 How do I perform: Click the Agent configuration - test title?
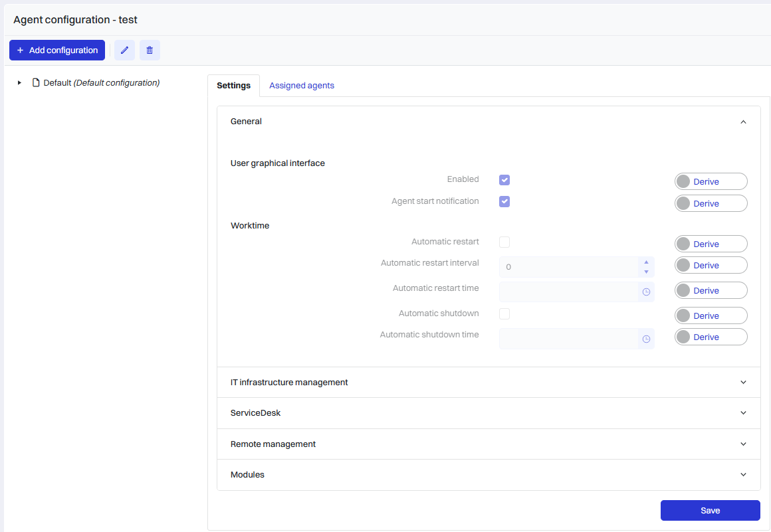(75, 20)
